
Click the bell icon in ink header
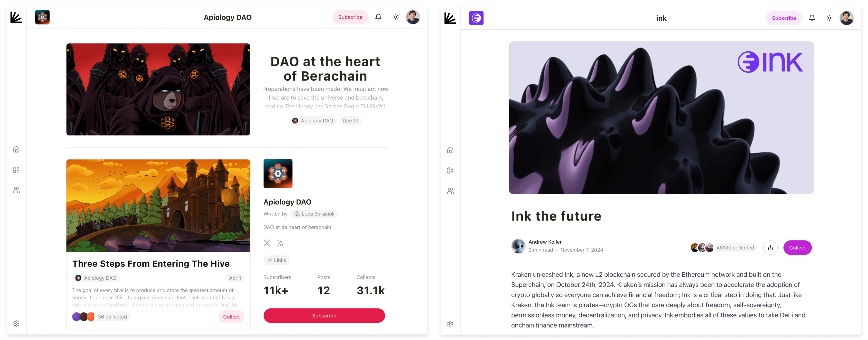[x=812, y=18]
